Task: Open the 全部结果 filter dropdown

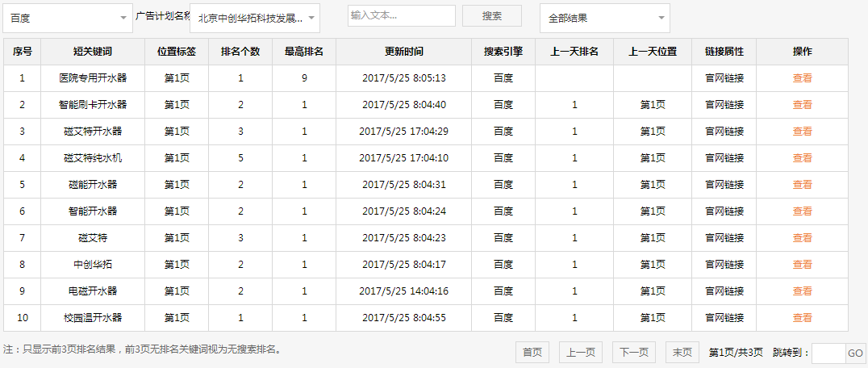Action: [x=605, y=19]
